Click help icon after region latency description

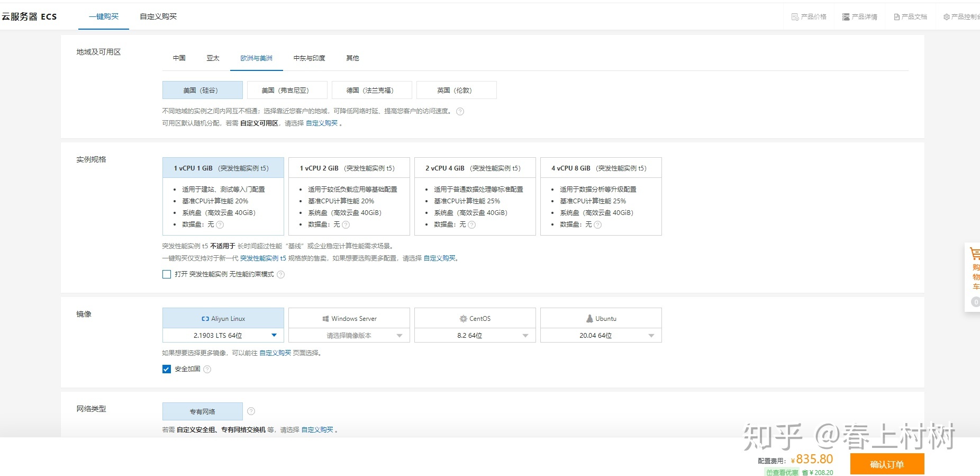pos(460,112)
